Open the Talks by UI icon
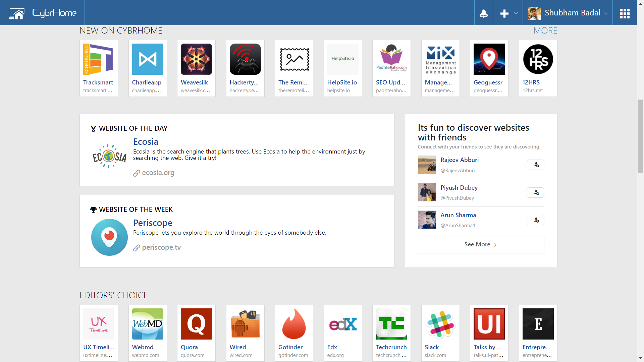 coord(489,324)
